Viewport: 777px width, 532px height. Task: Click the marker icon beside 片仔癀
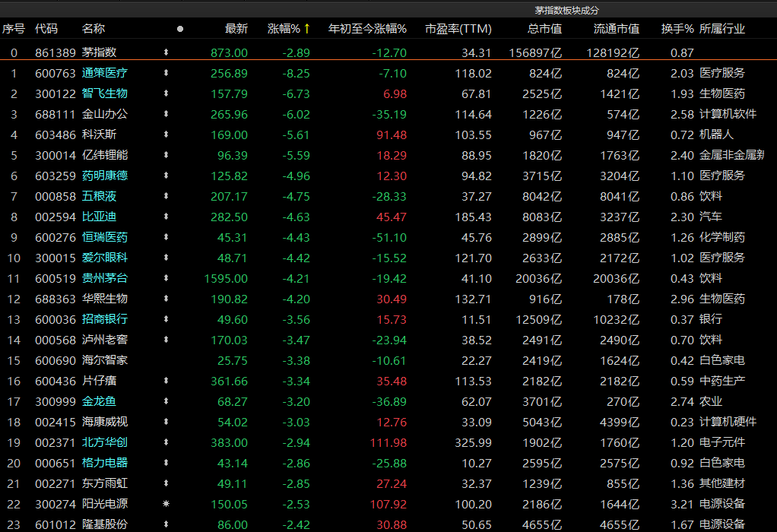coord(166,381)
